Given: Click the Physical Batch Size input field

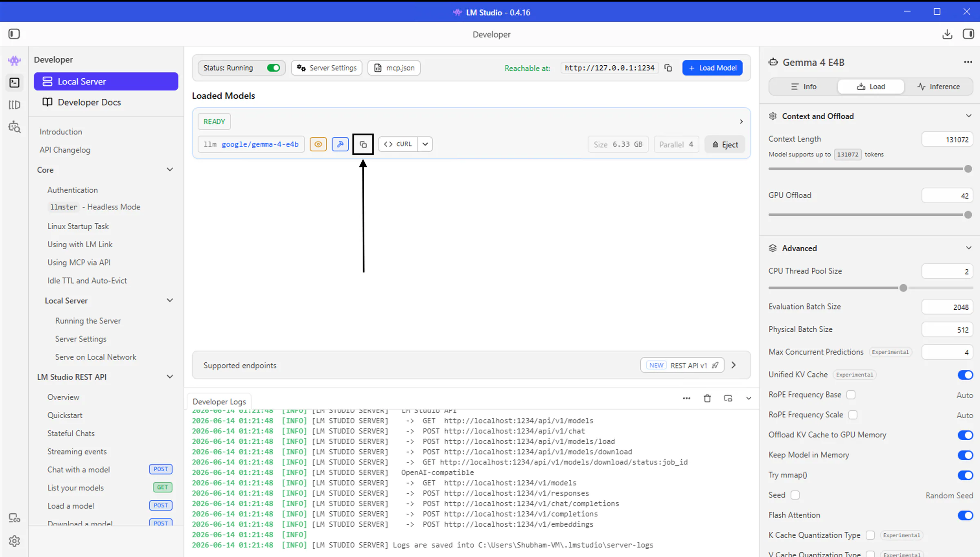Looking at the screenshot, I should point(947,330).
